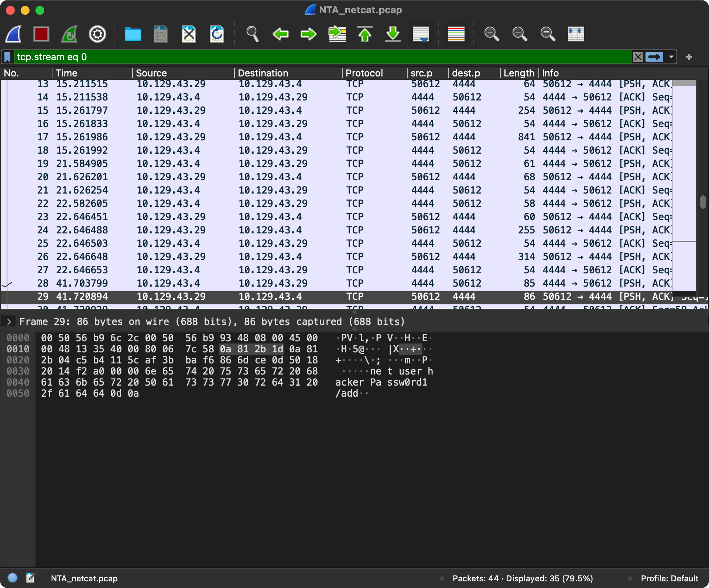Image resolution: width=709 pixels, height=588 pixels.
Task: Click the tcp.stream eq 0 filter field
Action: click(323, 57)
